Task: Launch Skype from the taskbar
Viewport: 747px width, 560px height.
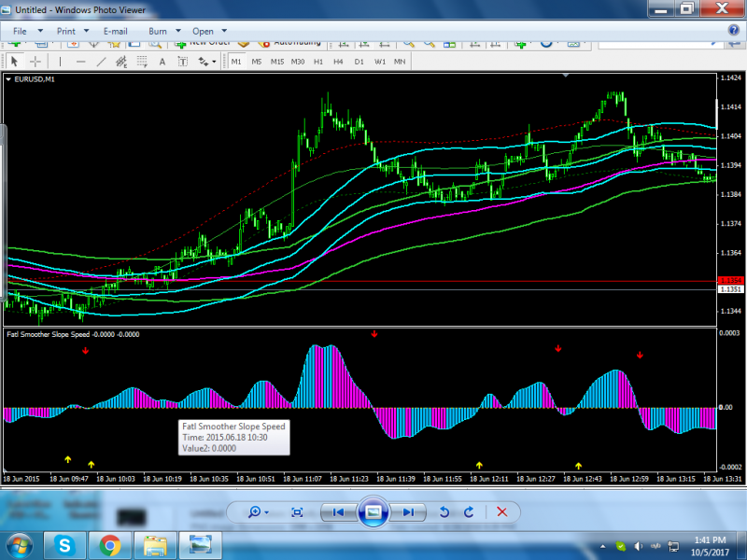Action: 64,544
